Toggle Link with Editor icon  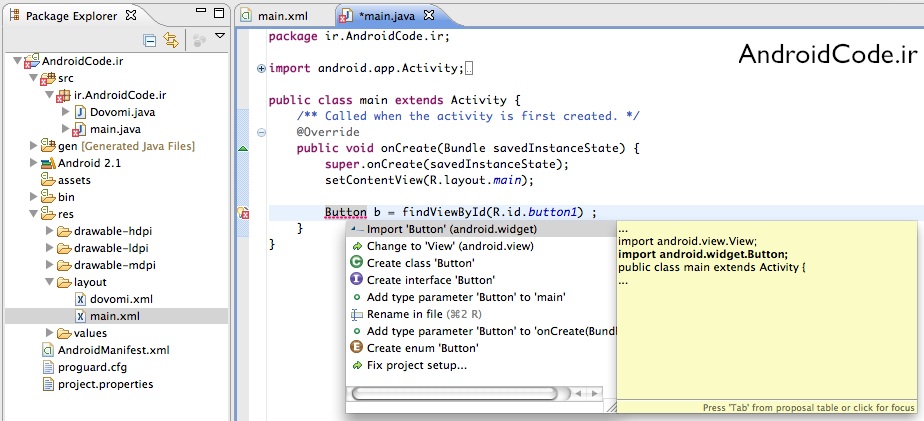pos(171,40)
